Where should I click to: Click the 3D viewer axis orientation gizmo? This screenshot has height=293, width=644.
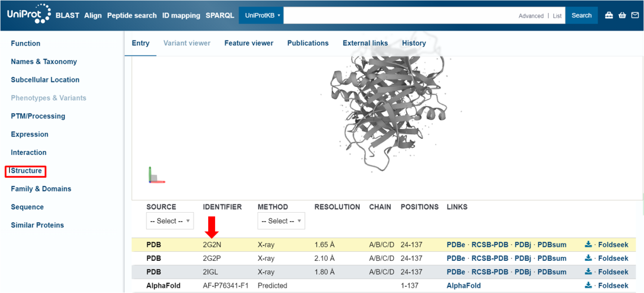point(156,175)
